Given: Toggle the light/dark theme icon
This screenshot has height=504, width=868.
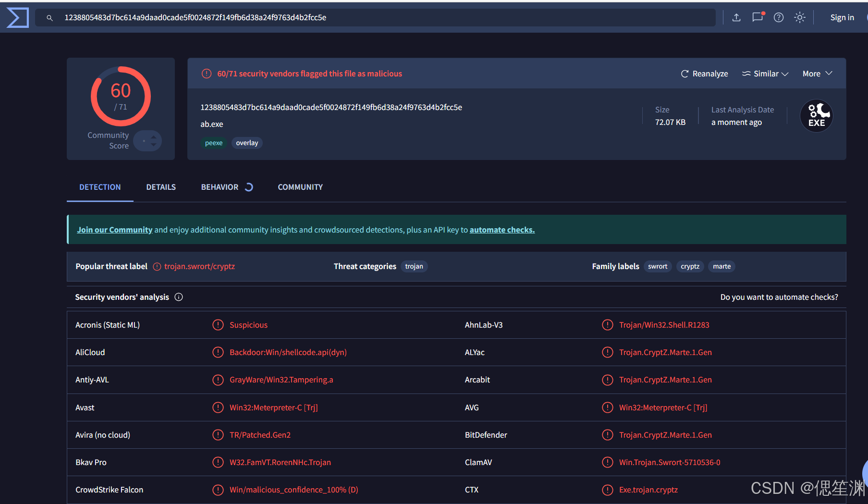Looking at the screenshot, I should point(800,17).
